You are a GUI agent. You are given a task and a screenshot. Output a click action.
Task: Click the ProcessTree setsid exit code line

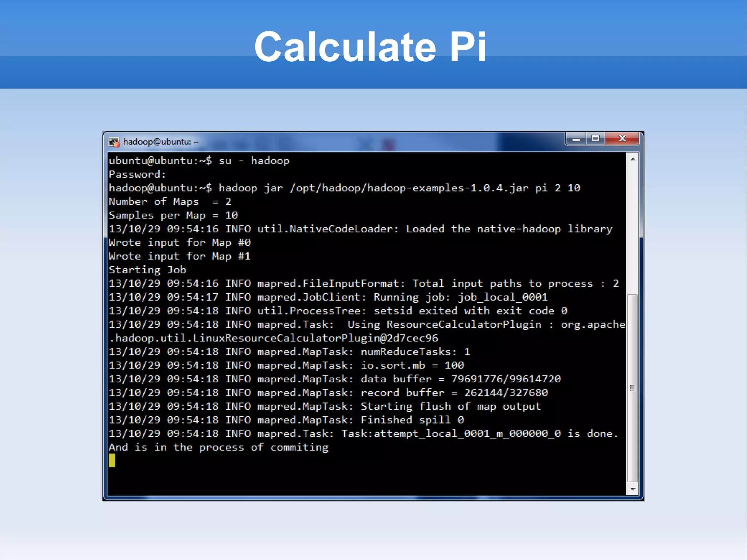338,311
